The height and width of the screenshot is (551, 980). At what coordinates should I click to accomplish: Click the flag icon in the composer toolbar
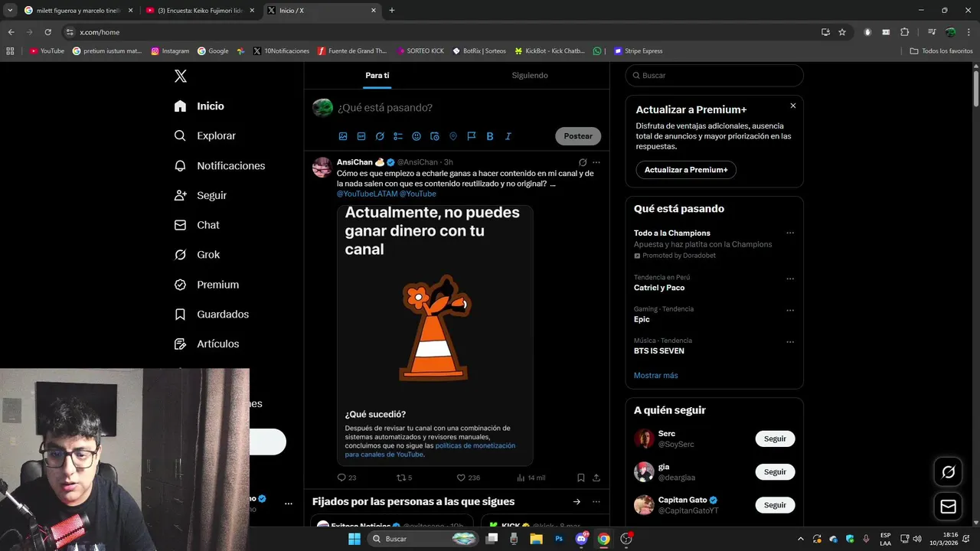click(x=472, y=136)
